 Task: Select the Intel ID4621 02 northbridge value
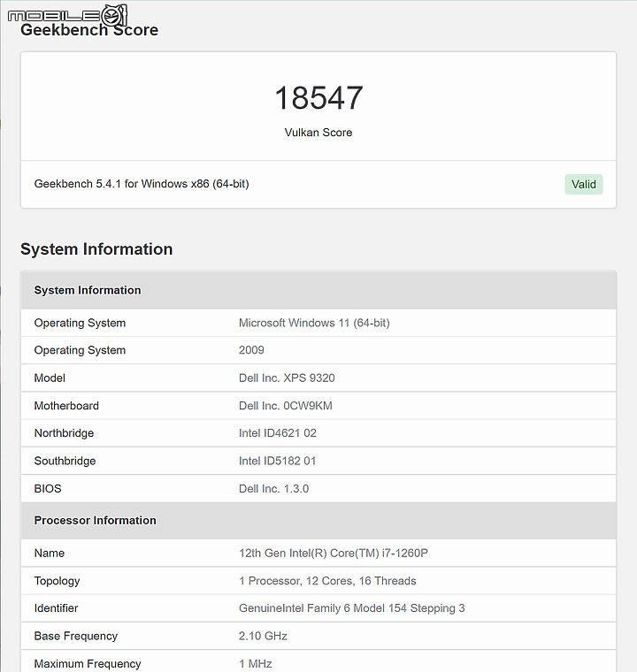coord(278,433)
